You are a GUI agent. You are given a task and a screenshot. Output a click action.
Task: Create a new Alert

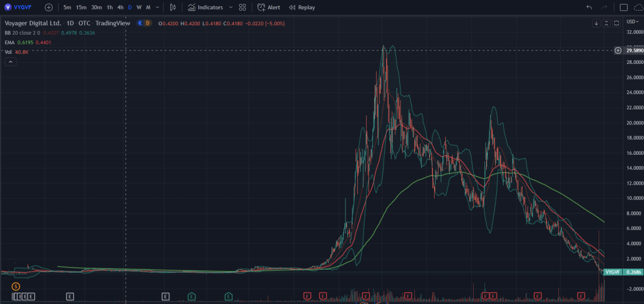point(269,7)
